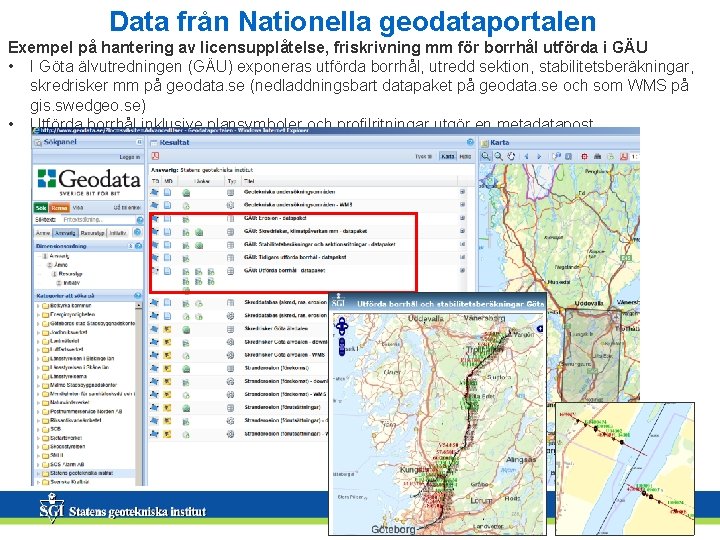The height and width of the screenshot is (540, 720).
Task: Open metadata document for GÄU: Skredrisker datapaket
Action: tap(168, 231)
